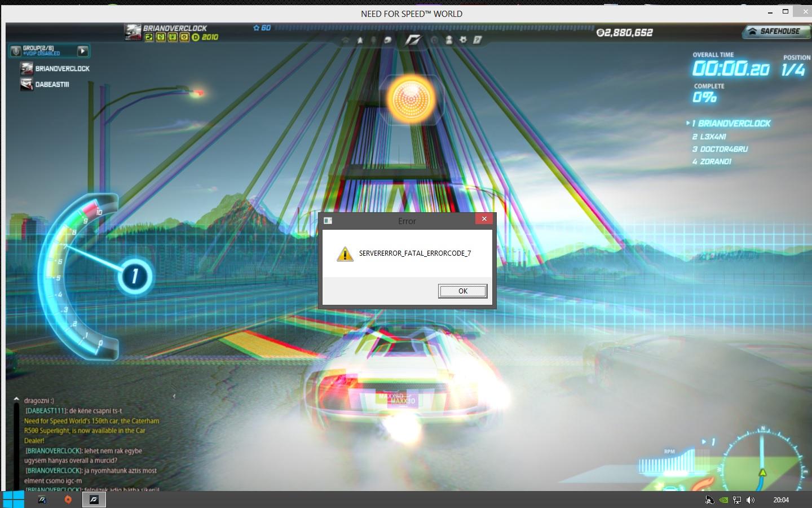Click the fourth yellow powerup icon under driver name

click(184, 37)
